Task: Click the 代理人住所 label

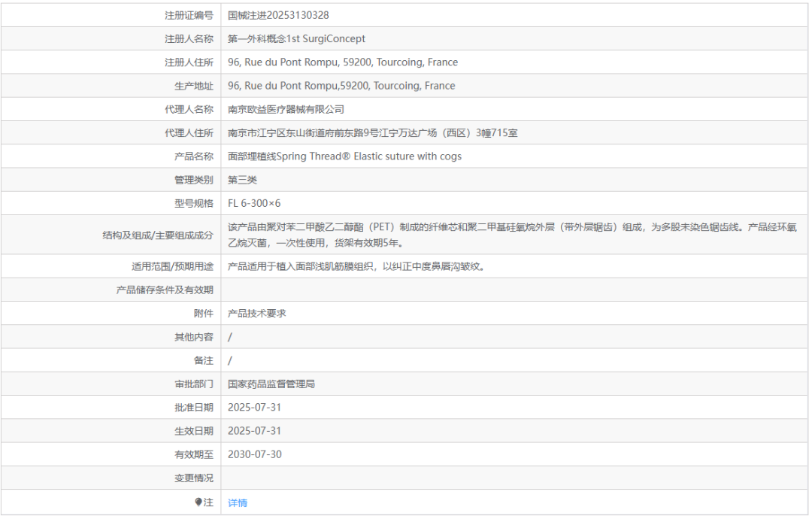Action: click(x=189, y=133)
